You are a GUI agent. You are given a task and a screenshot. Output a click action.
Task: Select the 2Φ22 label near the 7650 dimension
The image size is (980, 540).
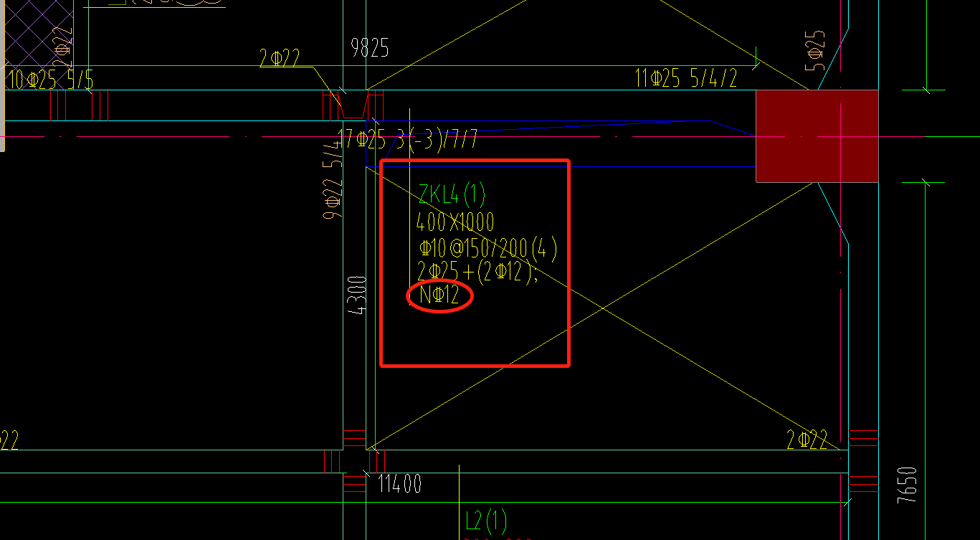tap(807, 440)
